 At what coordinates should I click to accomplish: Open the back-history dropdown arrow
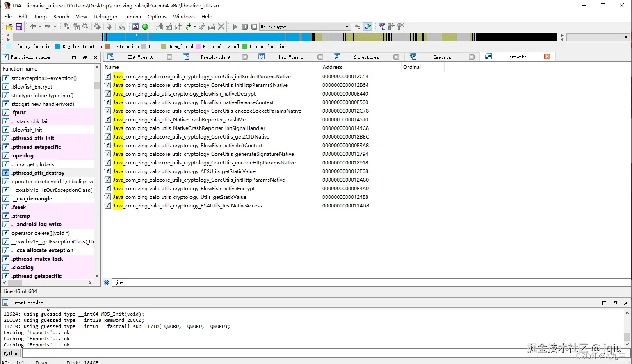pyautogui.click(x=40, y=27)
